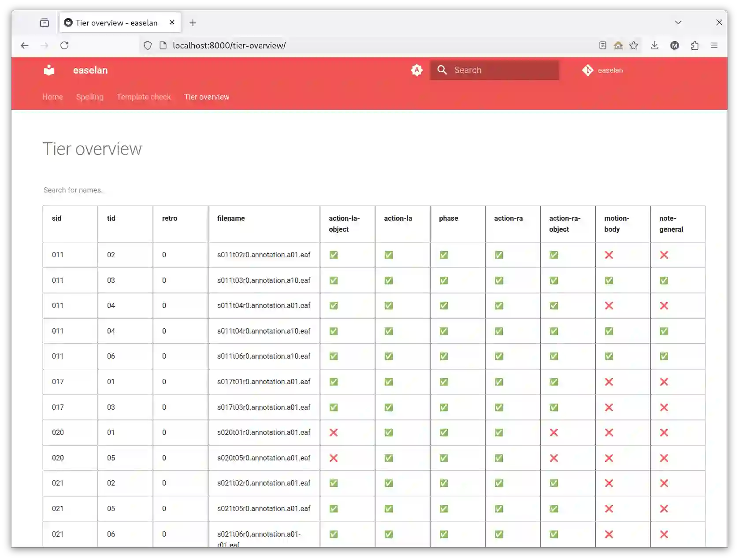Toggle the light/dark color scheme icon

(416, 70)
